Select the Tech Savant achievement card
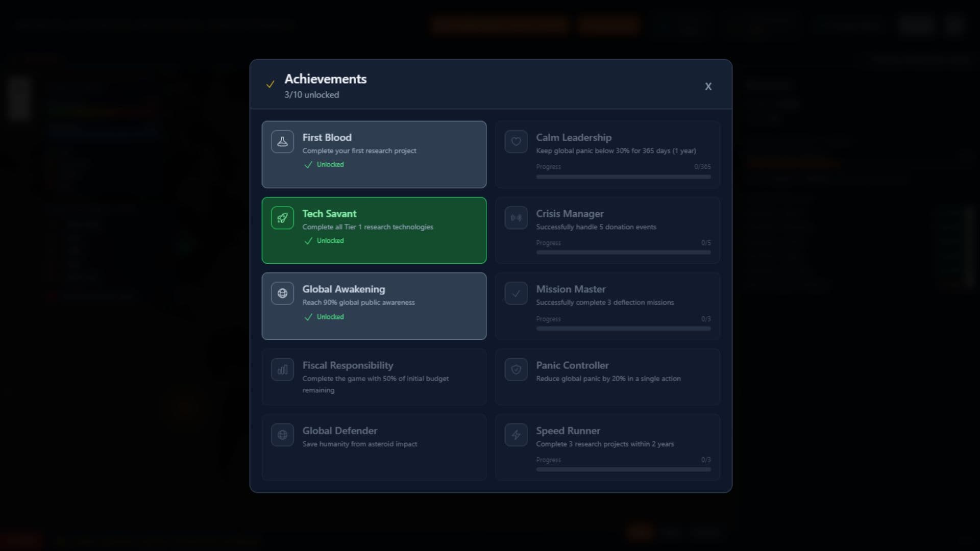Image resolution: width=980 pixels, height=551 pixels. tap(374, 230)
